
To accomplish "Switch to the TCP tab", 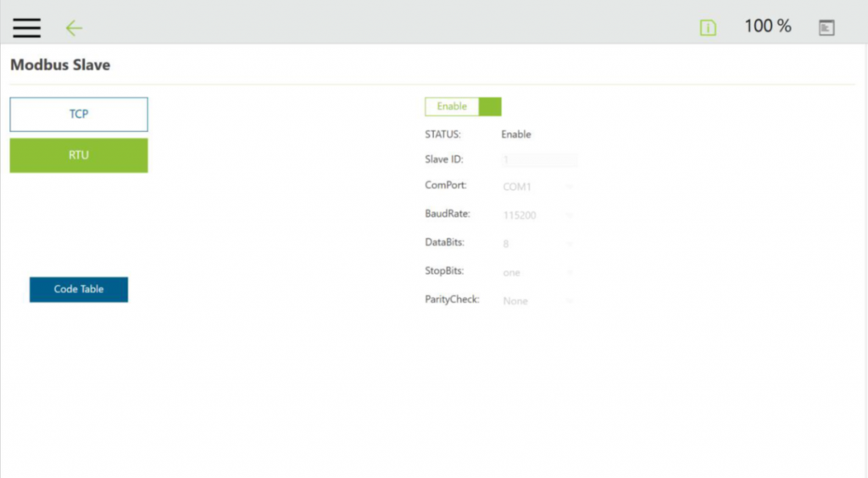I will (x=79, y=114).
